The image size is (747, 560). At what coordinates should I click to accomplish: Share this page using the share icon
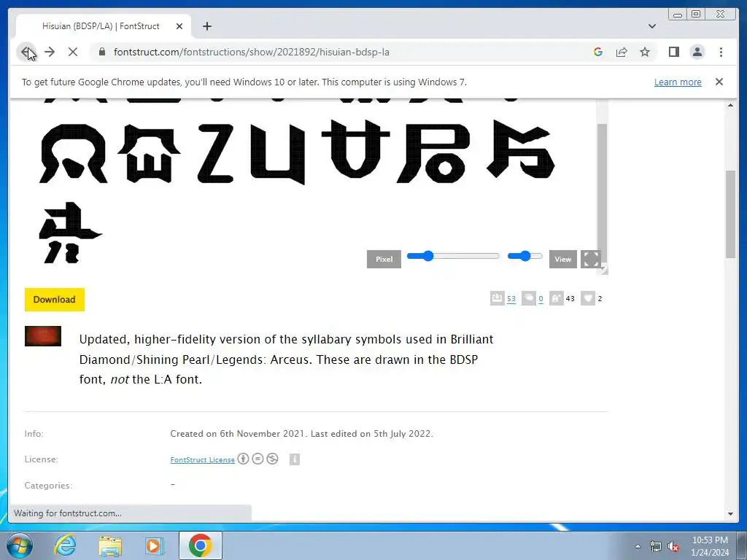622,52
